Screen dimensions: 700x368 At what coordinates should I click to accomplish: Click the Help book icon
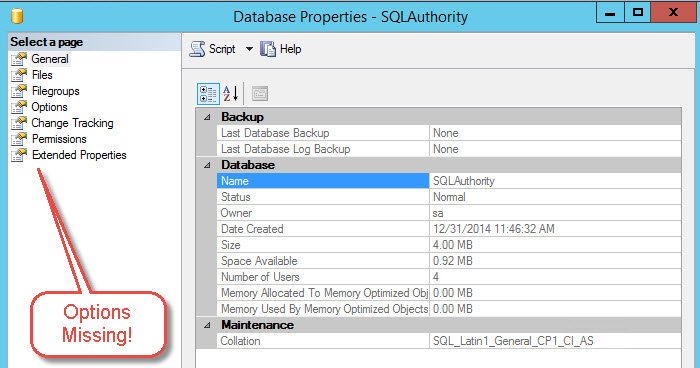(268, 49)
